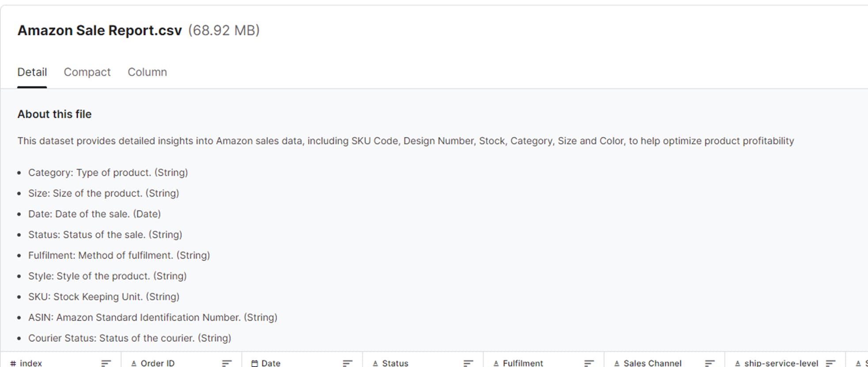
Task: Click the sort icon for Order ID
Action: click(x=226, y=363)
